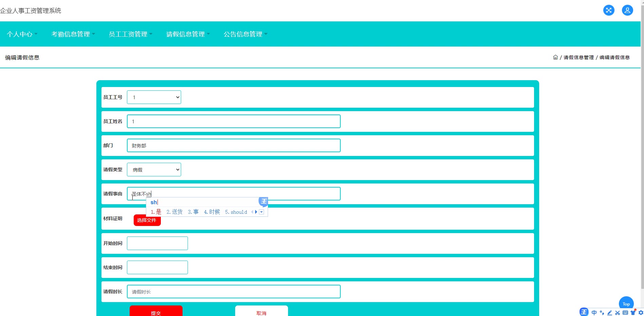Open the 考勤信息管理 menu

[73, 34]
